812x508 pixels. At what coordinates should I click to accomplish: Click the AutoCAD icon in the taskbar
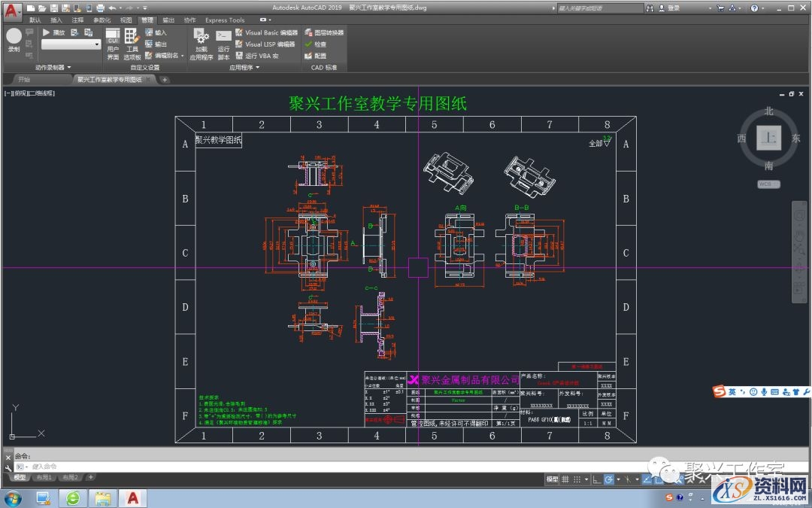[134, 497]
